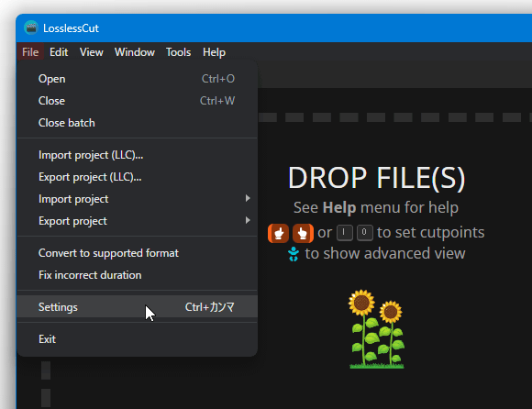Open Settings from the File menu
The height and width of the screenshot is (409, 532).
pyautogui.click(x=138, y=307)
